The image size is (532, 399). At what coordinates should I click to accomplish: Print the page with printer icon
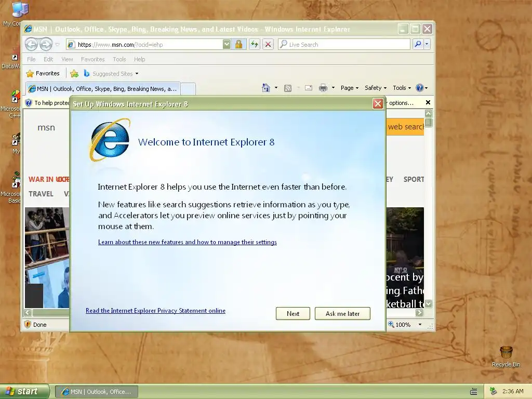coord(323,88)
